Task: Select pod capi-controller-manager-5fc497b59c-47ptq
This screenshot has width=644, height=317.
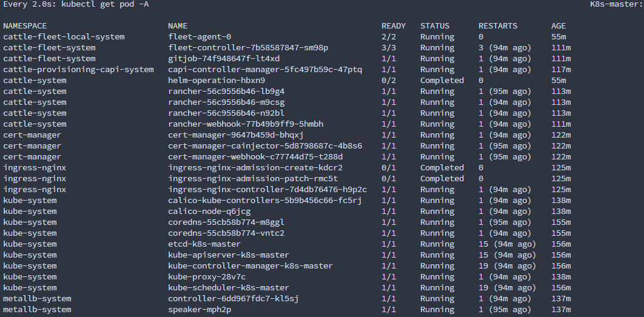Action: (266, 69)
